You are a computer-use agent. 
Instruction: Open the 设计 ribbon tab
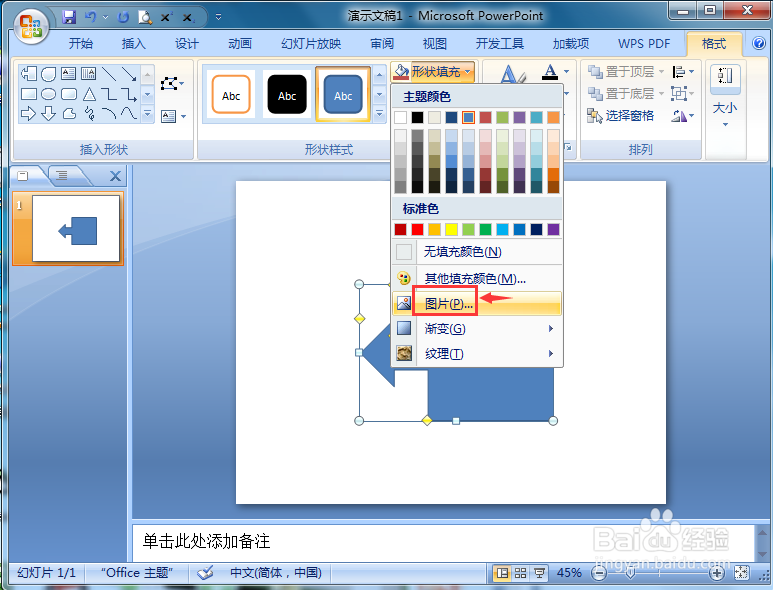187,43
